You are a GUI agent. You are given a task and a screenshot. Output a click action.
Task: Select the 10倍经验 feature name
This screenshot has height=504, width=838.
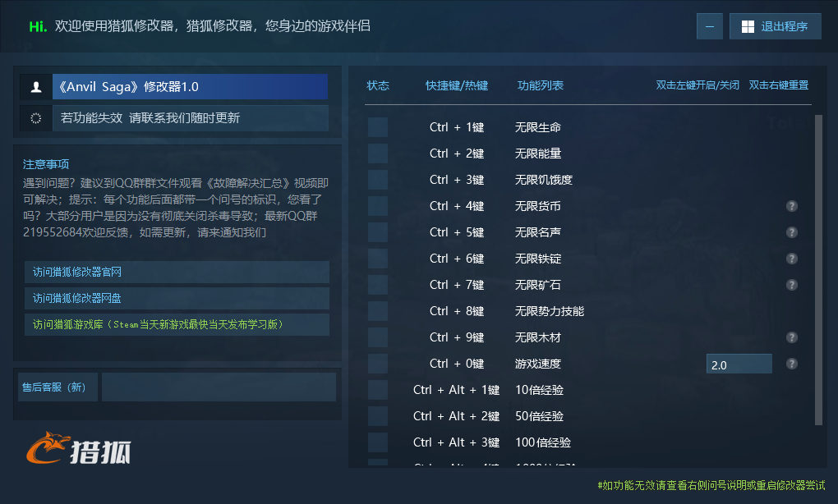click(x=539, y=390)
